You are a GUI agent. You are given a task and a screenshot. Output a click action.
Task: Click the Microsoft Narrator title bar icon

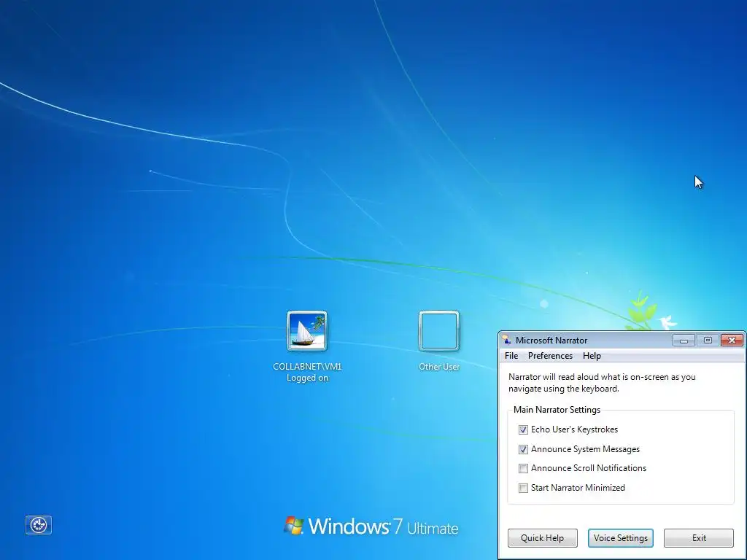(x=507, y=340)
